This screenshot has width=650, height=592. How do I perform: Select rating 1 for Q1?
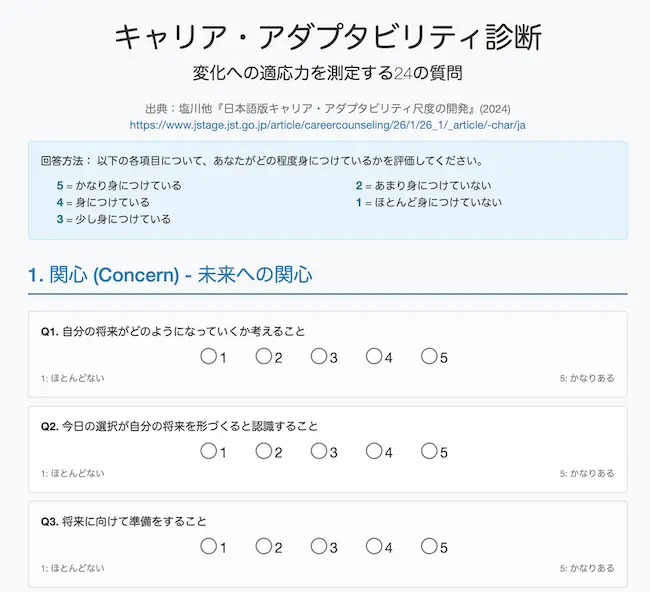tap(208, 356)
